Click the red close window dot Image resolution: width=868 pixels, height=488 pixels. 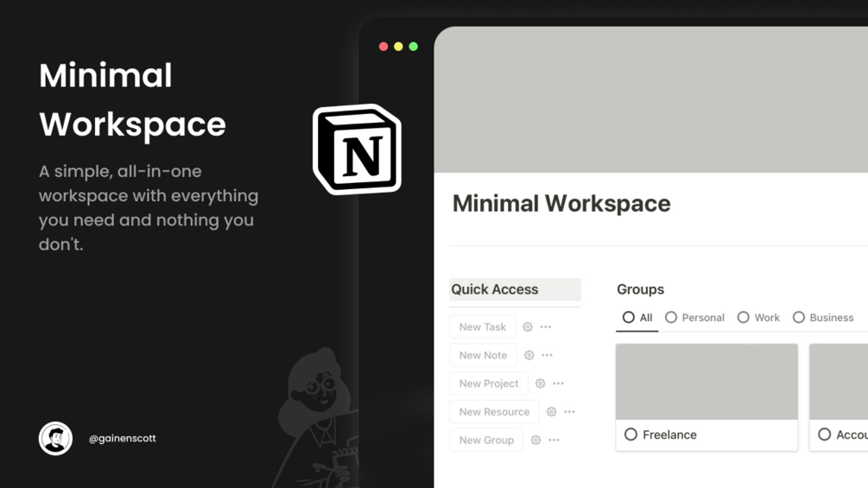coord(383,47)
